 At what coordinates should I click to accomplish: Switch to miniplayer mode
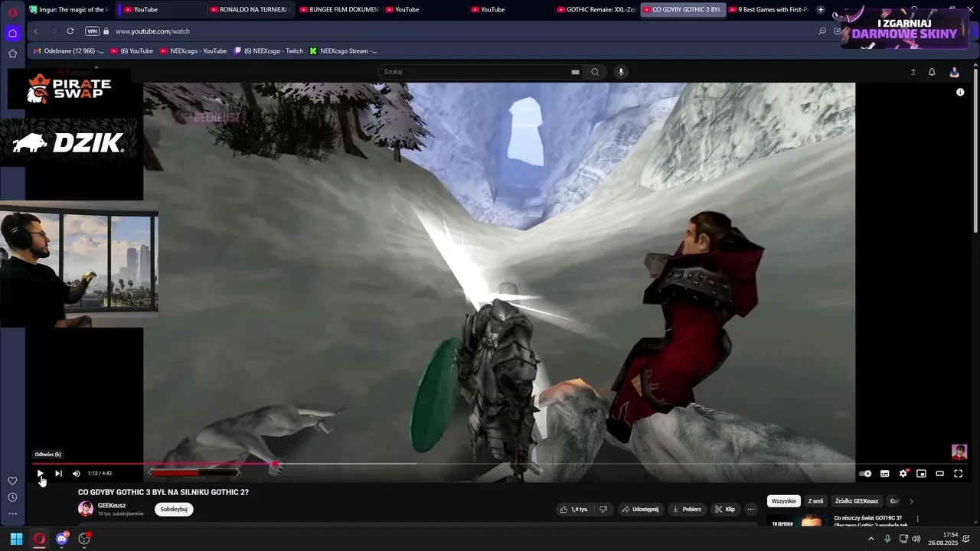pyautogui.click(x=921, y=473)
